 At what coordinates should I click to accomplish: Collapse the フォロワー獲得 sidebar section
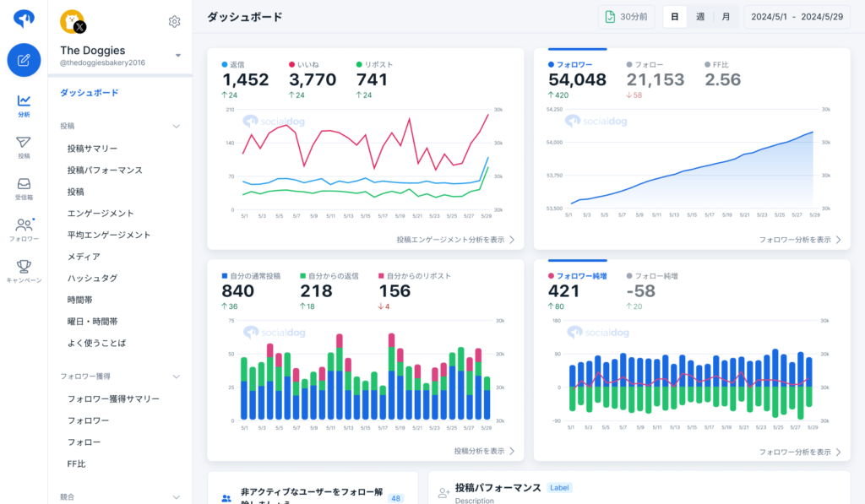176,377
